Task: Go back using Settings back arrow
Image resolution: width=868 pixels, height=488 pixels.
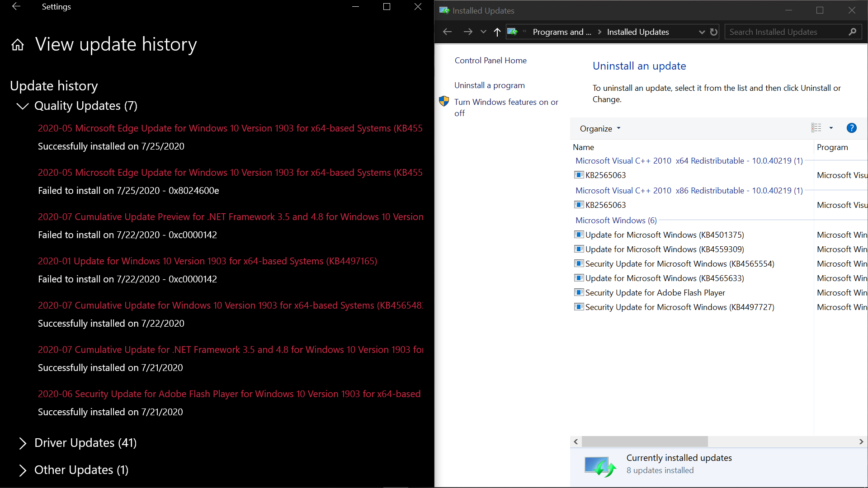Action: coord(16,7)
